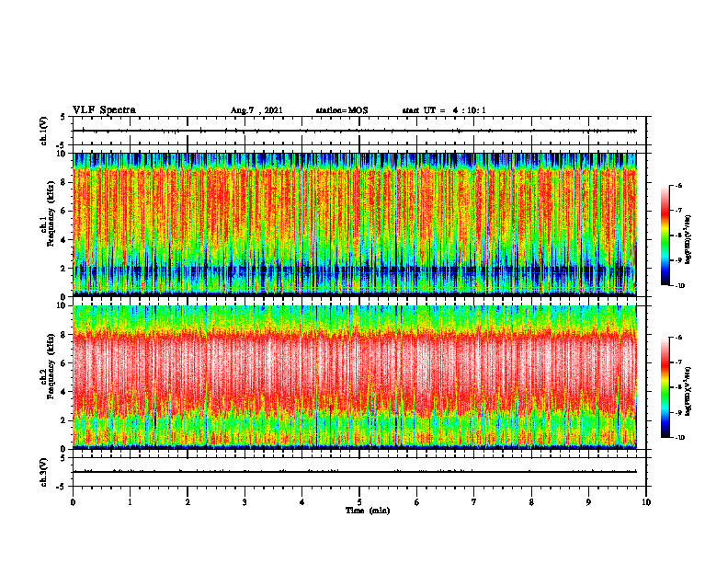Click the "2" kHz tick of ch.2 spectrogram
The width and height of the screenshot is (728, 563).
(64, 420)
